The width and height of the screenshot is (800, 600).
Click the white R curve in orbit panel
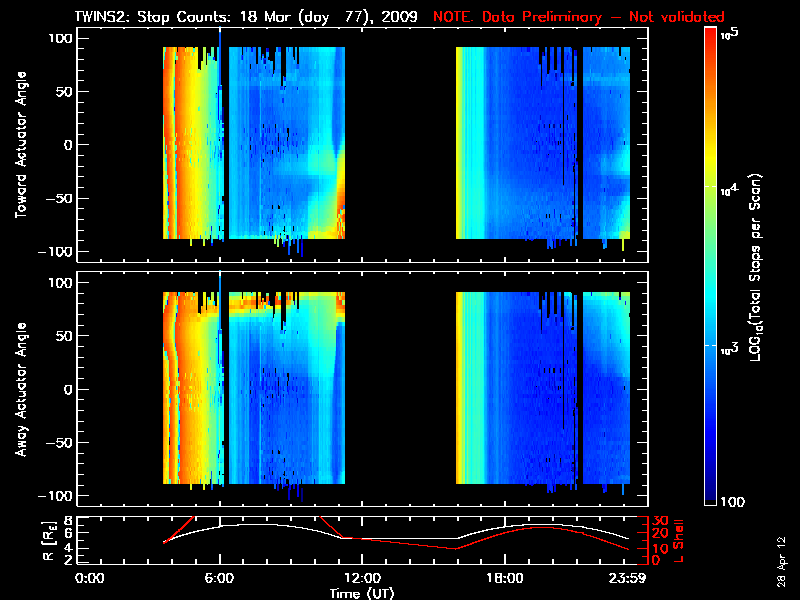point(398,538)
